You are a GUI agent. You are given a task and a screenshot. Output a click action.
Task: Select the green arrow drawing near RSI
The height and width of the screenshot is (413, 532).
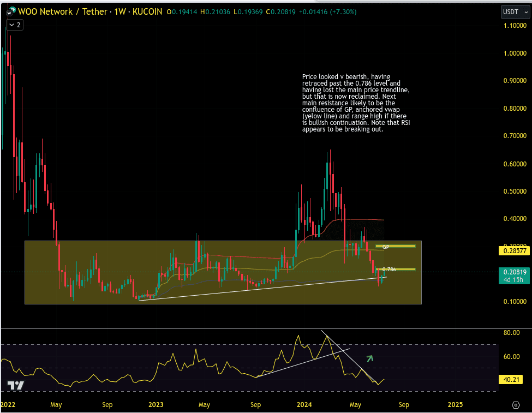pyautogui.click(x=369, y=358)
